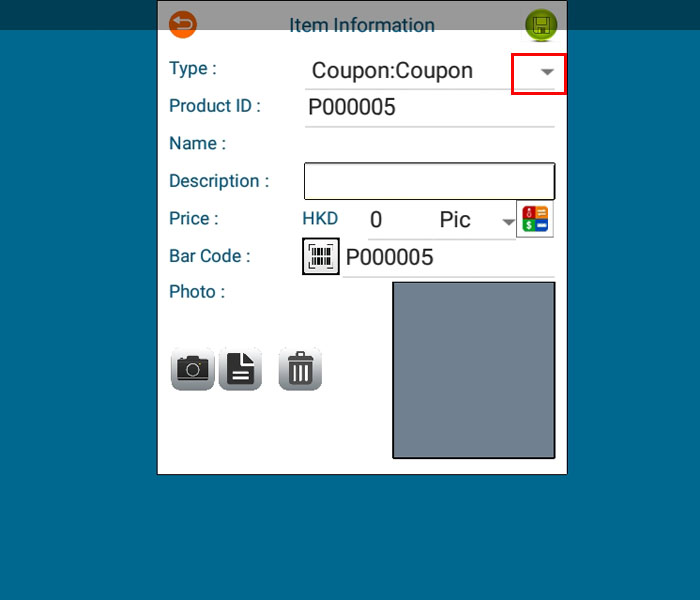
Task: Click the HKD currency label
Action: pos(320,219)
